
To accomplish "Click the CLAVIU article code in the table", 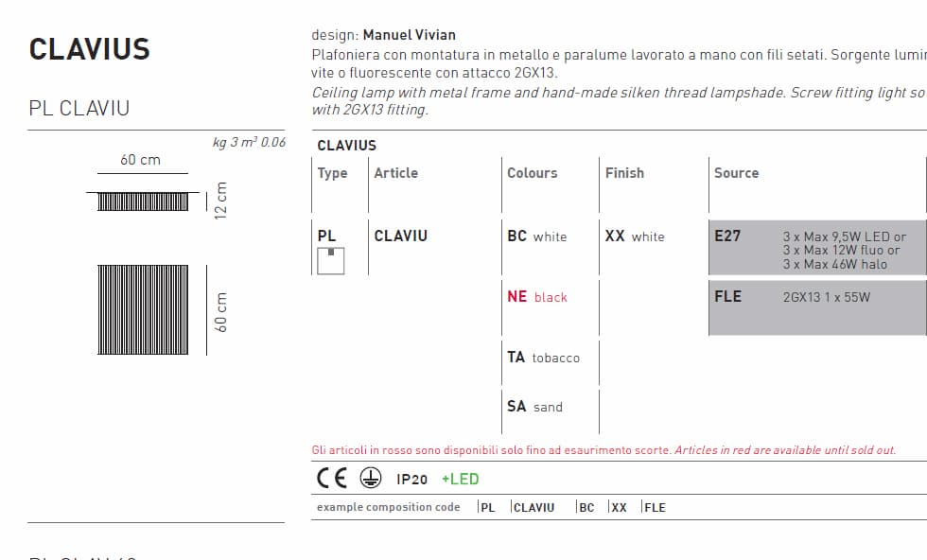I will (x=400, y=236).
